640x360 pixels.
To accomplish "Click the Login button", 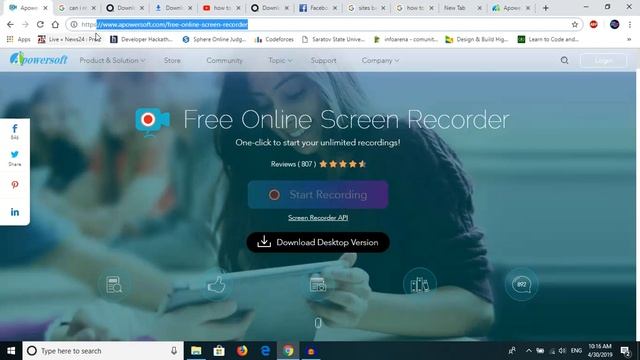I will (603, 60).
